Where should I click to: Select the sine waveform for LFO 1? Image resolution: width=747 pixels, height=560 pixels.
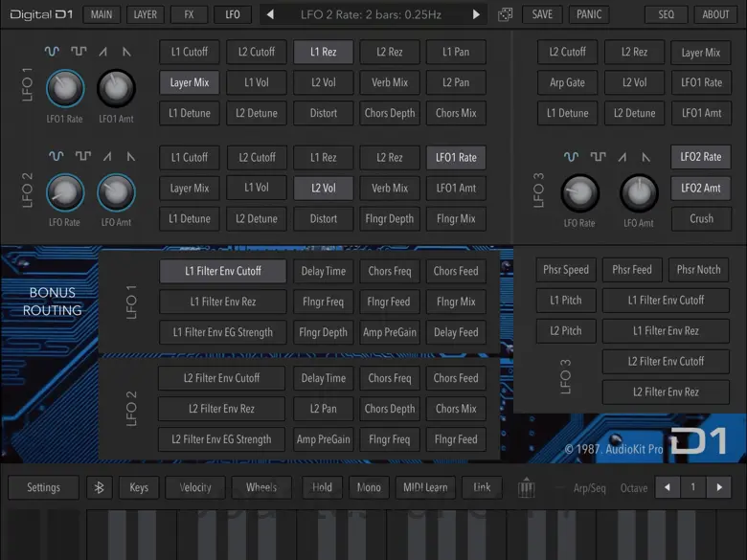(53, 51)
